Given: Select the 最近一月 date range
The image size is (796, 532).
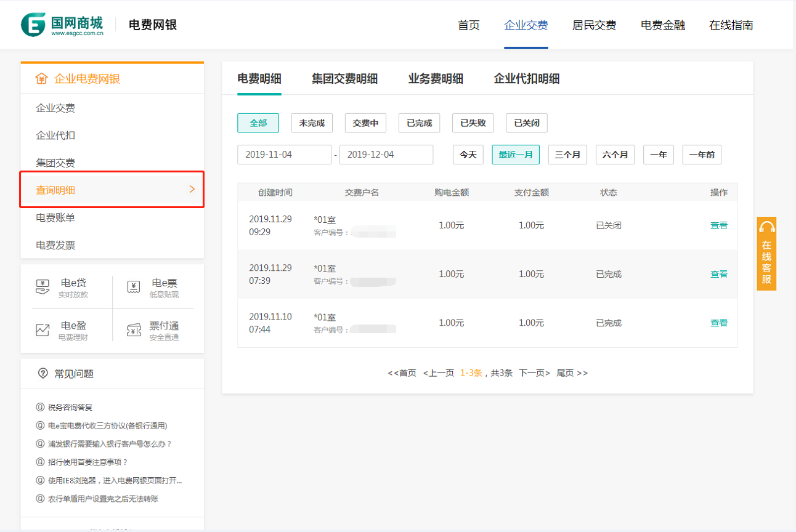Looking at the screenshot, I should coord(516,155).
